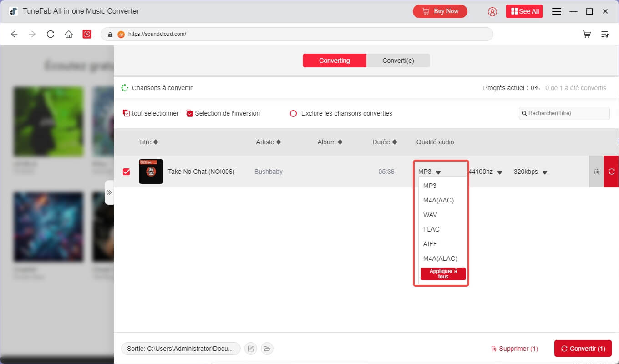Click the 0 de 1 a été convertis text
Image resolution: width=619 pixels, height=364 pixels.
(576, 88)
